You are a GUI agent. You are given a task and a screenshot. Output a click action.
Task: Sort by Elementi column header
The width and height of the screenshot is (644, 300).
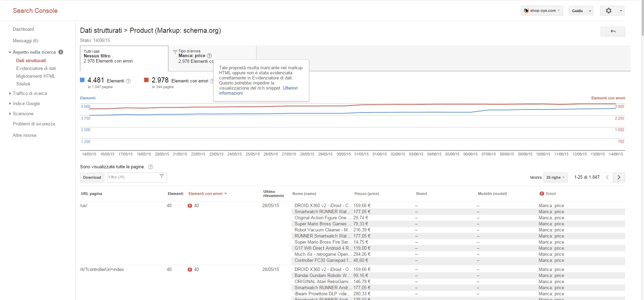pos(176,194)
